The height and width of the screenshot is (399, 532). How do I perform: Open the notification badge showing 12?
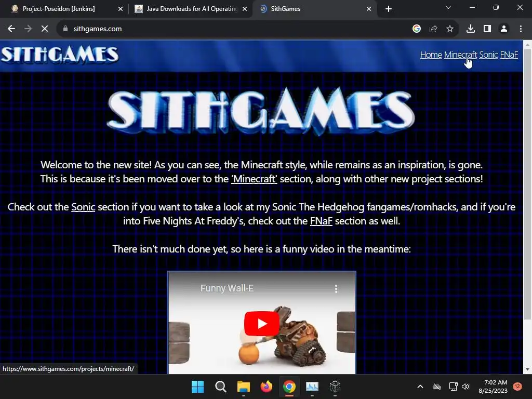coord(517,387)
